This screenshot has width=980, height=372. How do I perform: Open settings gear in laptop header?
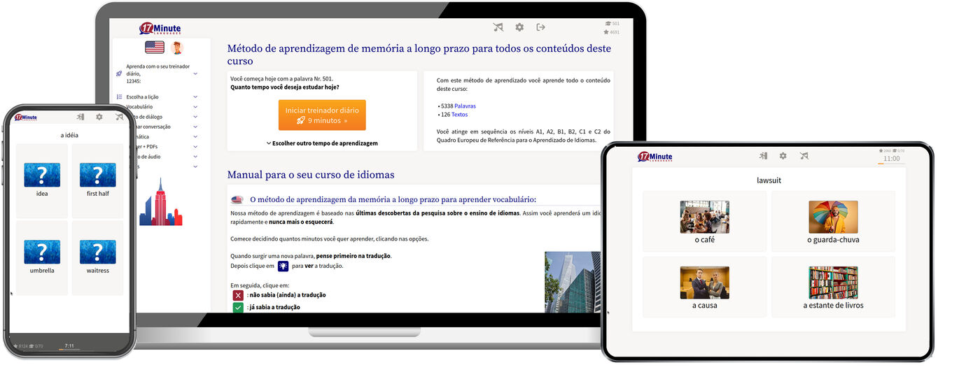click(x=519, y=27)
